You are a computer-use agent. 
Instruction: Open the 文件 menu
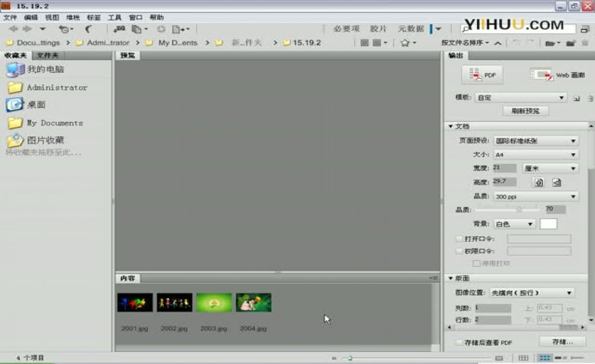tap(10, 18)
